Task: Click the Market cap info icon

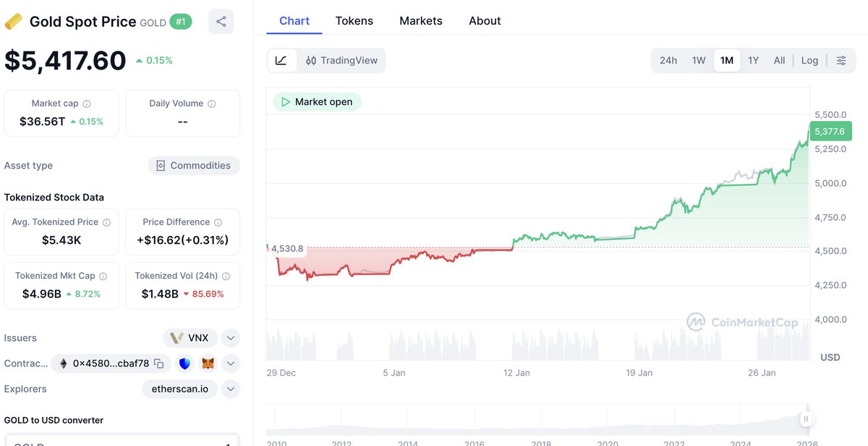Action: pyautogui.click(x=87, y=104)
